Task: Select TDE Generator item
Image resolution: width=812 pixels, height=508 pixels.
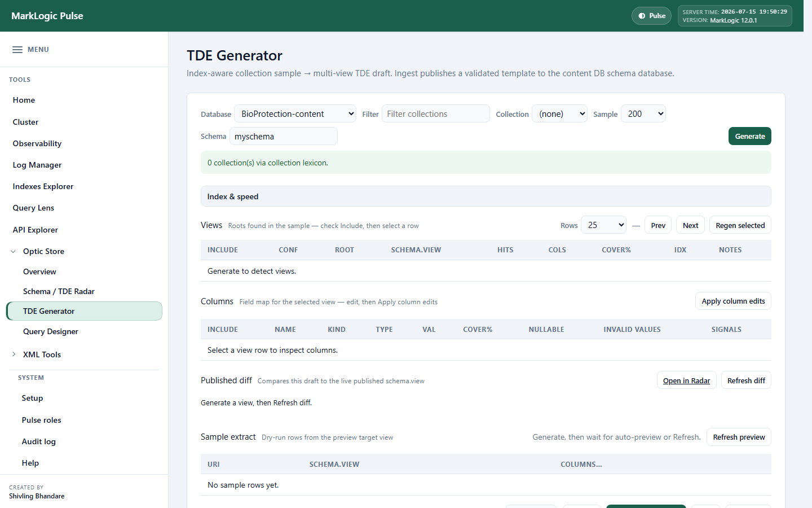Action: (x=84, y=311)
